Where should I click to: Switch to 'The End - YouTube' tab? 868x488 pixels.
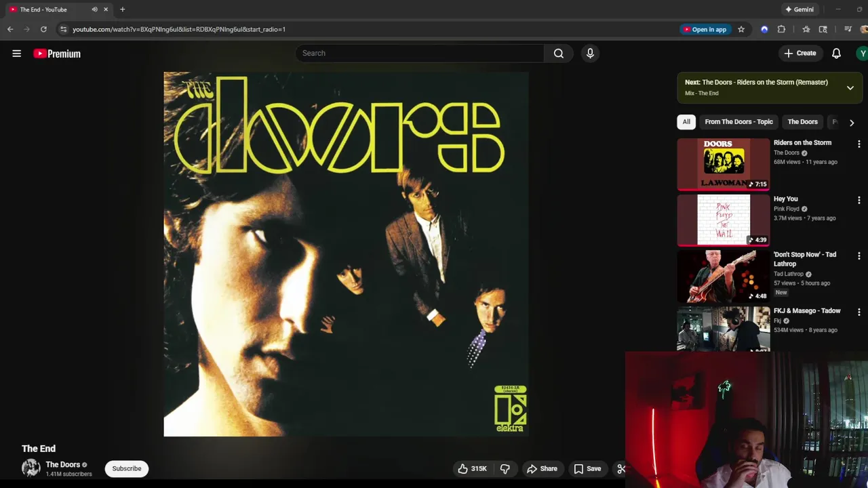pos(58,9)
